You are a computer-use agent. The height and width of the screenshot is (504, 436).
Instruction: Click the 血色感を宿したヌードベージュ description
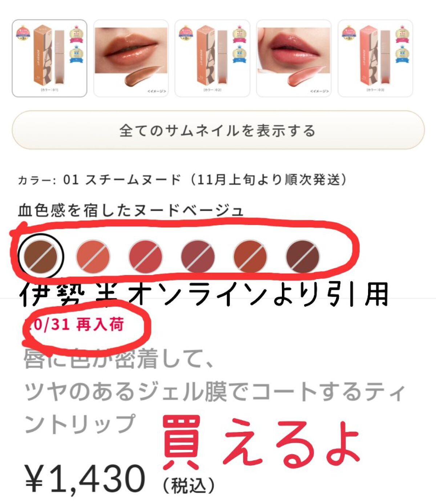coord(131,210)
